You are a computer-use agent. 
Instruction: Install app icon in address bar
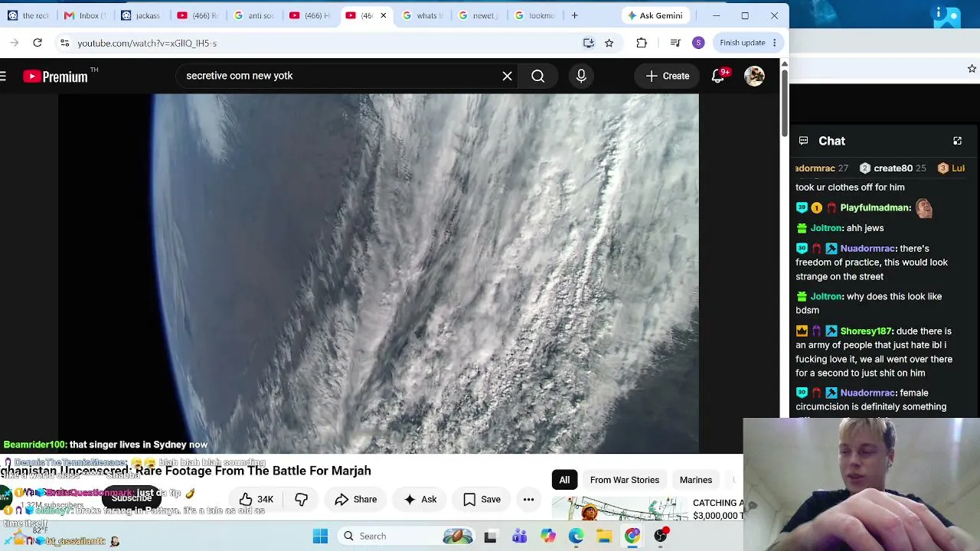click(x=588, y=43)
